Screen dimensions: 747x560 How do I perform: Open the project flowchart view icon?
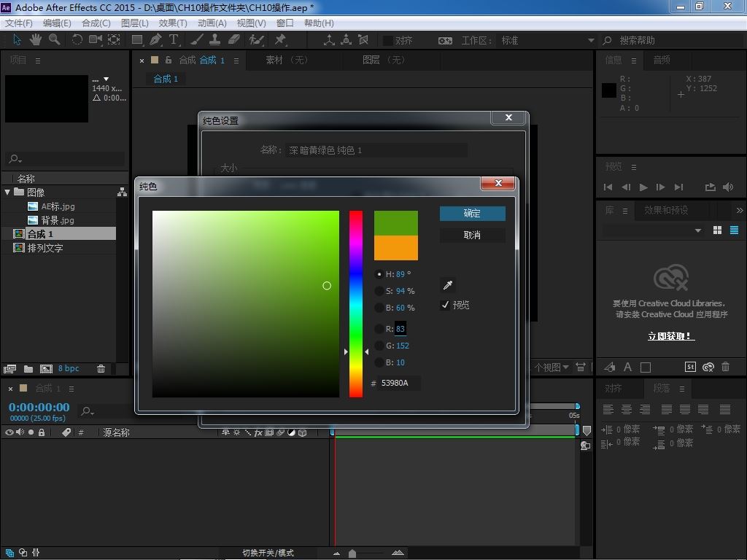pos(122,192)
